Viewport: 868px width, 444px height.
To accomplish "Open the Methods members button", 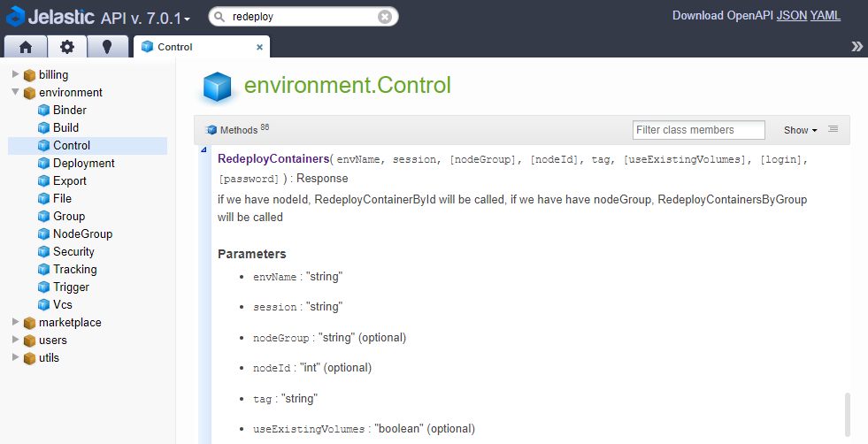I will 237,129.
